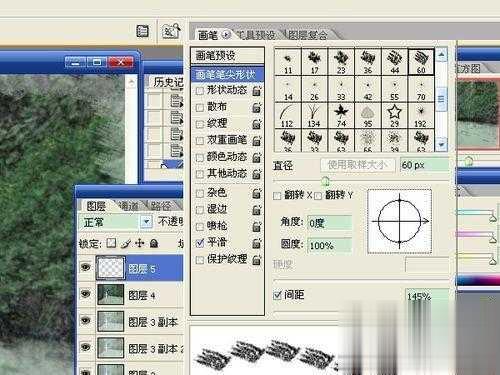Enable the 散布 checkbox
The height and width of the screenshot is (375, 500).
pyautogui.click(x=200, y=108)
